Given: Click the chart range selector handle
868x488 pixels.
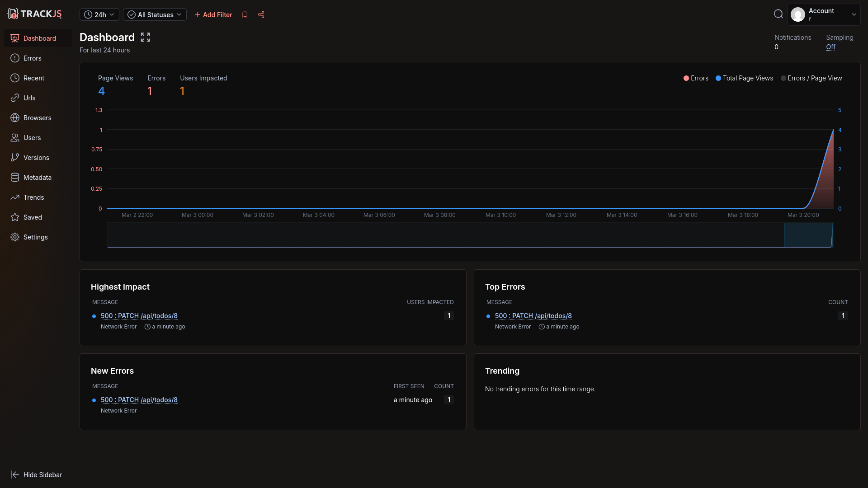Looking at the screenshot, I should pos(808,235).
